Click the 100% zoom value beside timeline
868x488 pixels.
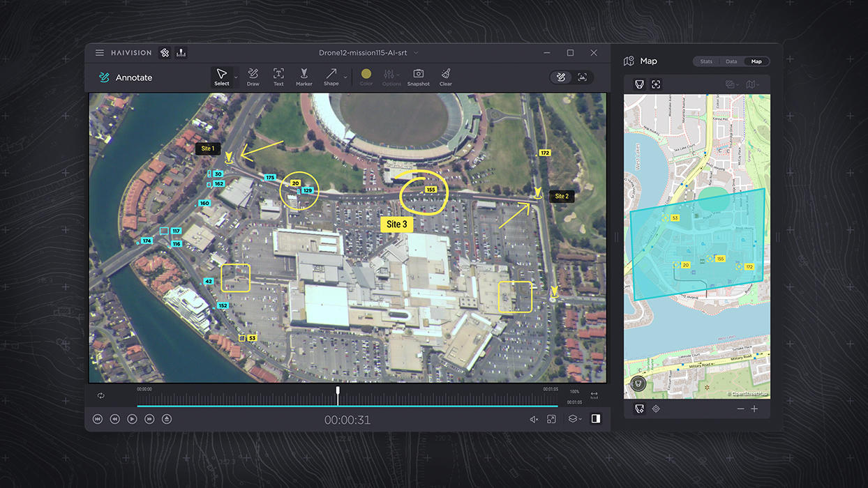click(574, 392)
